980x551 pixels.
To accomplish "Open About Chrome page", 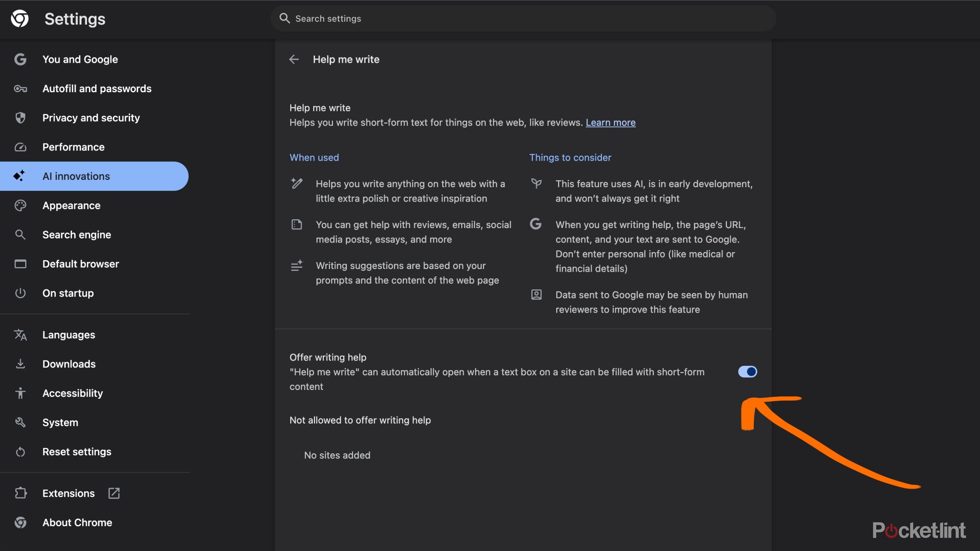I will coord(77,523).
